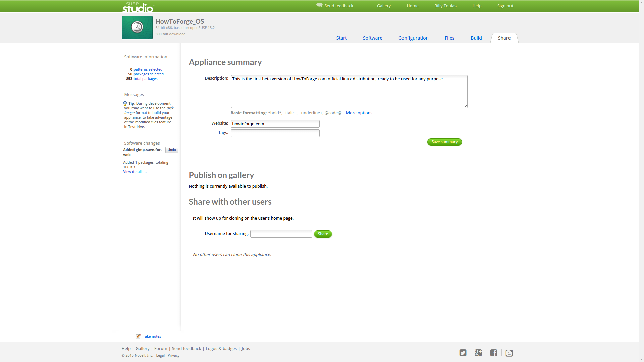This screenshot has width=644, height=362.
Task: Click the Send feedback speech bubble icon
Action: point(319,5)
